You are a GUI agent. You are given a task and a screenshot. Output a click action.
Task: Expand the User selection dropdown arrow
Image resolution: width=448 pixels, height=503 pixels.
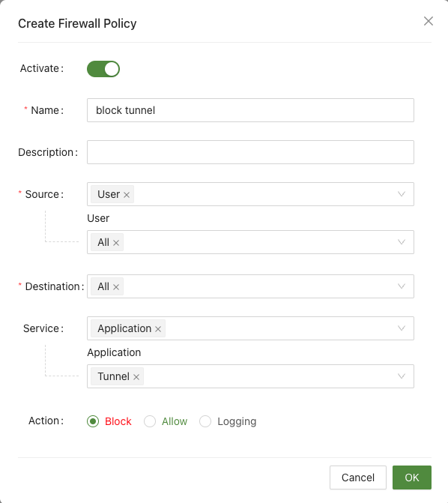tap(402, 242)
